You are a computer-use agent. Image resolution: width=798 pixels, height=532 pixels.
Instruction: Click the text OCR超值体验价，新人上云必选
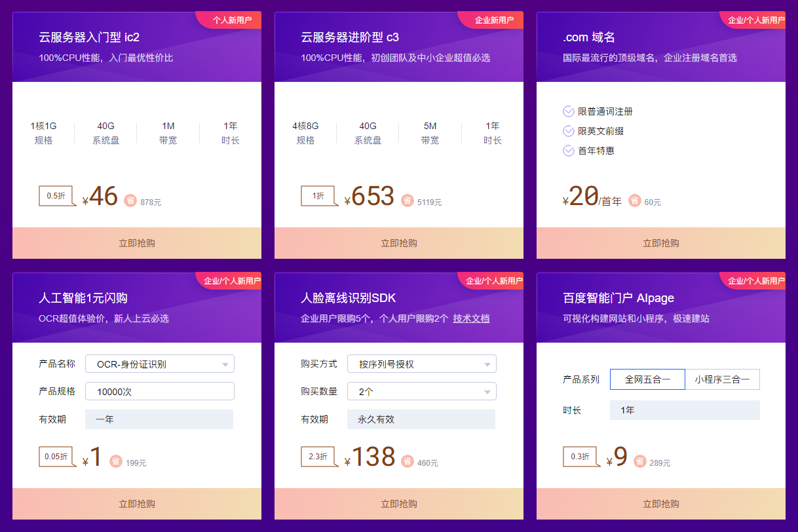pos(104,318)
